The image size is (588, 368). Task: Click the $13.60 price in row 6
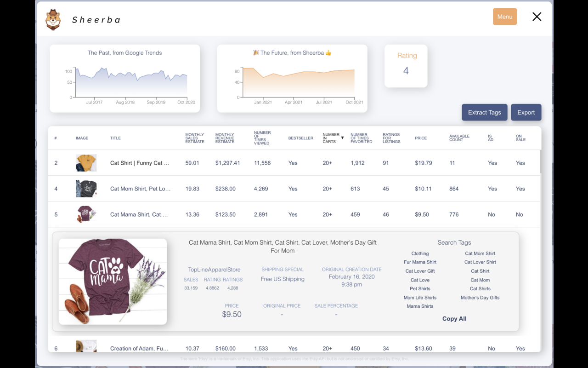pos(424,349)
